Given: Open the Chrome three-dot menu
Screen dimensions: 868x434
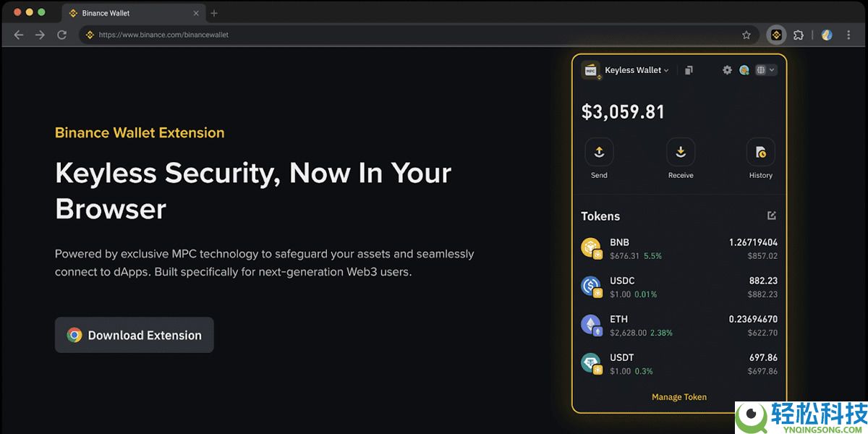Looking at the screenshot, I should coord(849,35).
